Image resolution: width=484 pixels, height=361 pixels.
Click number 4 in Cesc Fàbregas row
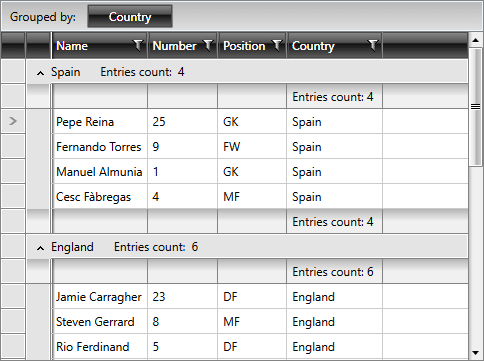pos(183,196)
